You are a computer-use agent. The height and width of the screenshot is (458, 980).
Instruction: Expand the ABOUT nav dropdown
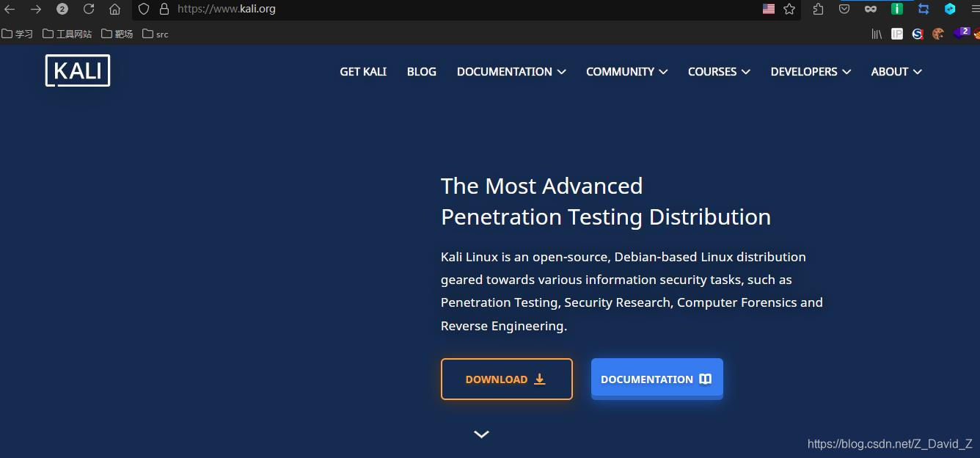pos(896,71)
